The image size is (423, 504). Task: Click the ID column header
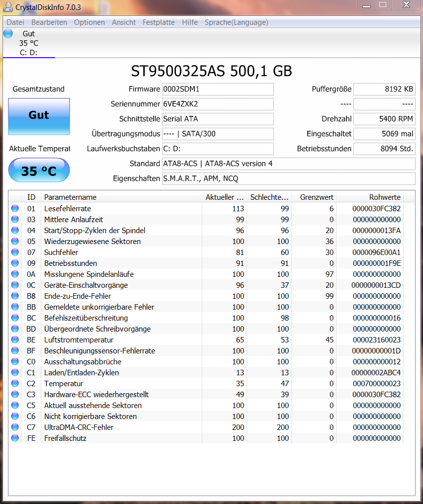click(31, 197)
